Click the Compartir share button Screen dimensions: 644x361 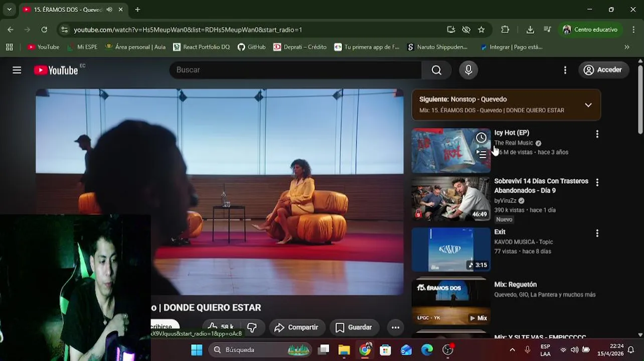click(296, 327)
